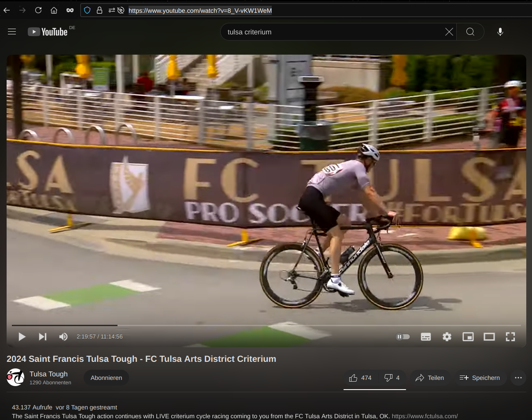Click the Abonnieren subscribe button
This screenshot has height=420, width=532.
point(106,378)
